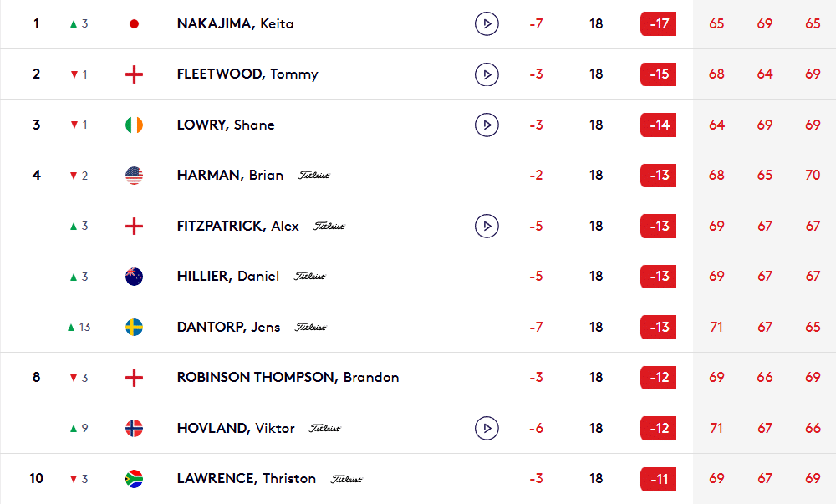The image size is (836, 504).
Task: Play Keita Nakajima's round highlights video
Action: (487, 24)
